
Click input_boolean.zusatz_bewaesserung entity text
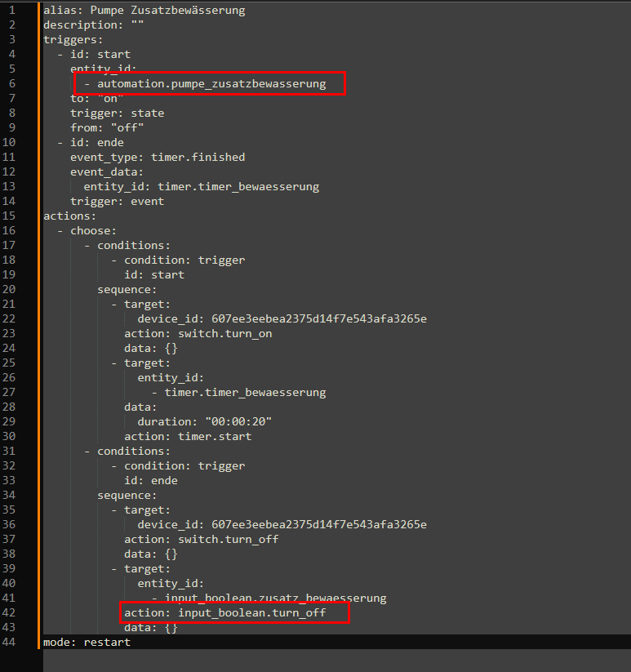[x=275, y=599]
